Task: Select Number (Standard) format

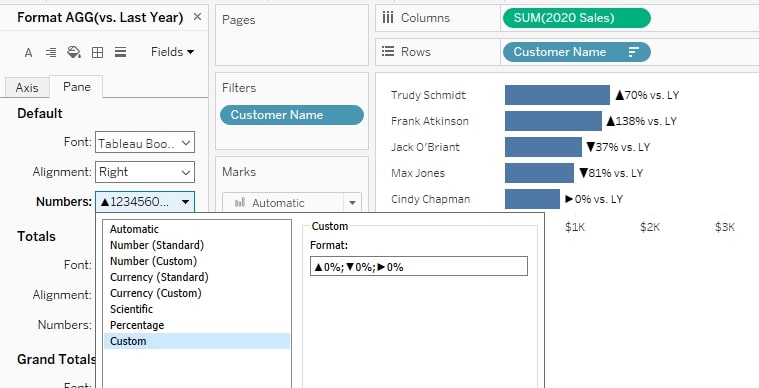Action: pyautogui.click(x=157, y=245)
